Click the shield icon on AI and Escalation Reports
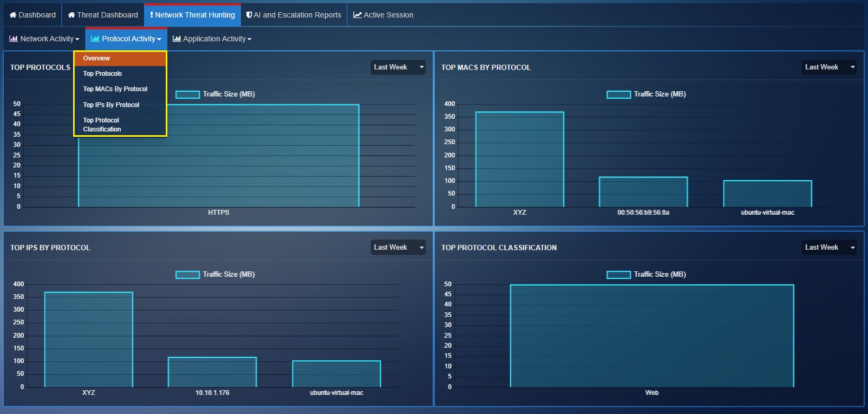868x414 pixels. coord(249,15)
